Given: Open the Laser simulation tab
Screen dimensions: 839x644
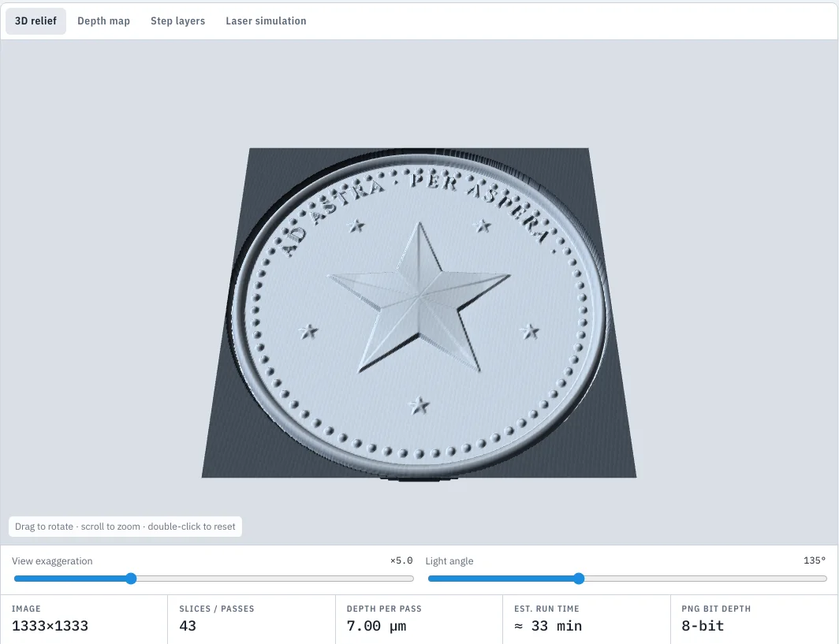Looking at the screenshot, I should [266, 20].
